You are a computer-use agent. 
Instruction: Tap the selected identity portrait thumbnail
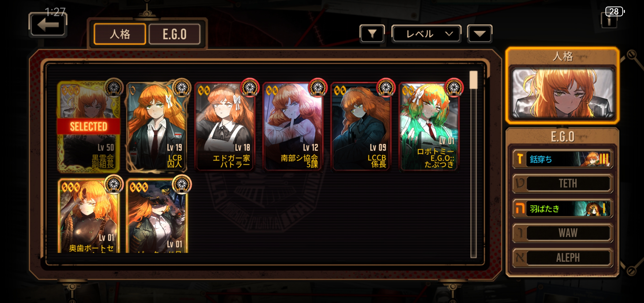563,93
